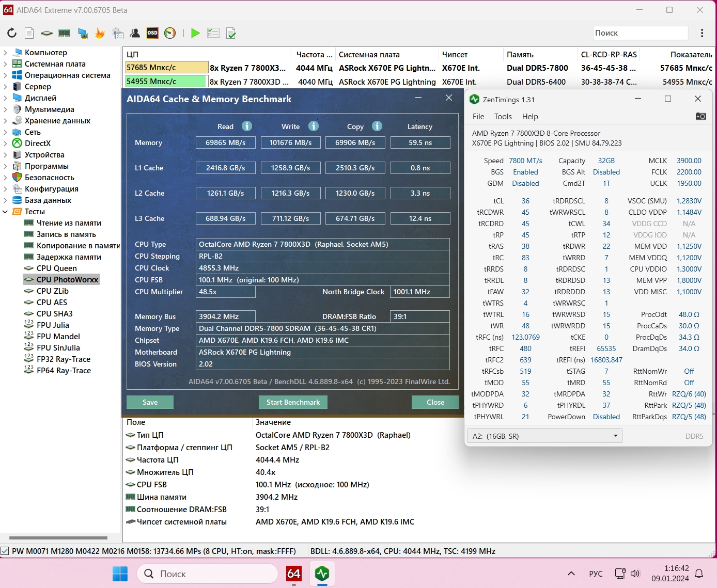Open the notification bell in the taskbar

[699, 574]
